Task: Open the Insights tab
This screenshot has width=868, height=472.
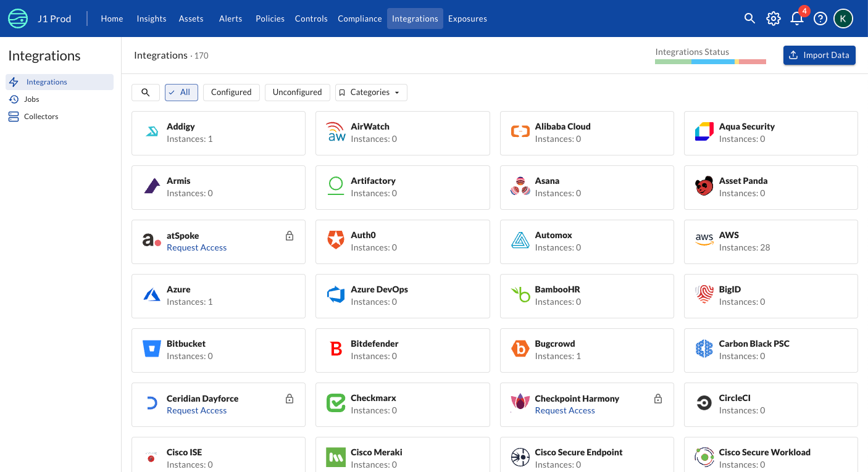Action: [x=151, y=19]
